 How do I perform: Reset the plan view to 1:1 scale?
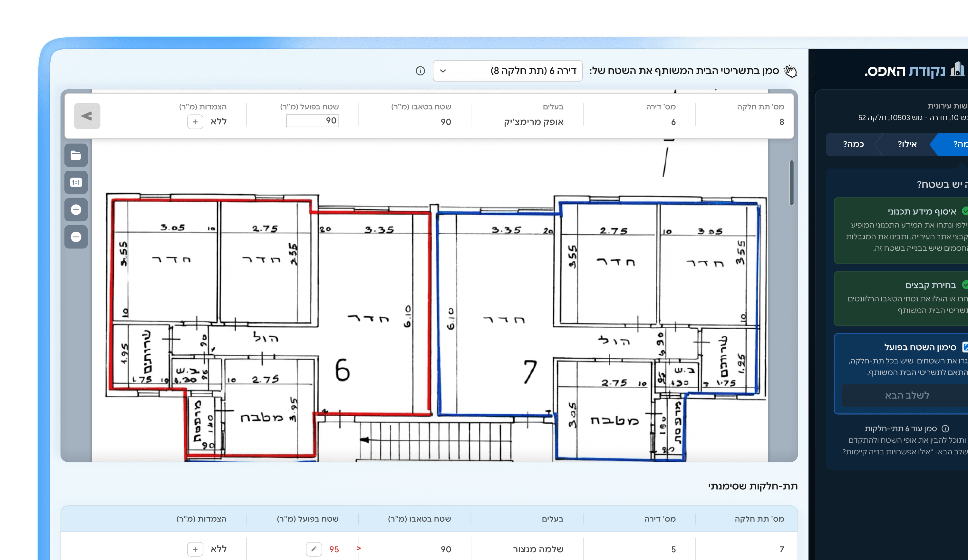(x=76, y=182)
